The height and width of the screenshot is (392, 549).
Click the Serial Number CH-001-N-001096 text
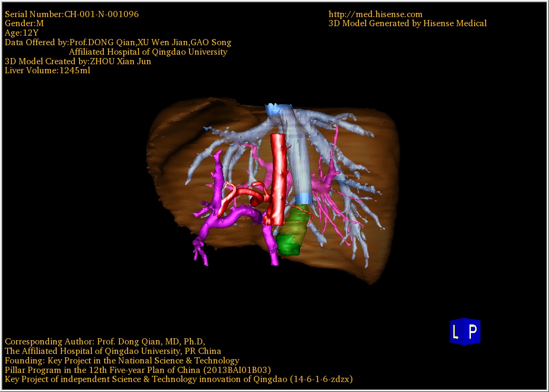(x=72, y=14)
